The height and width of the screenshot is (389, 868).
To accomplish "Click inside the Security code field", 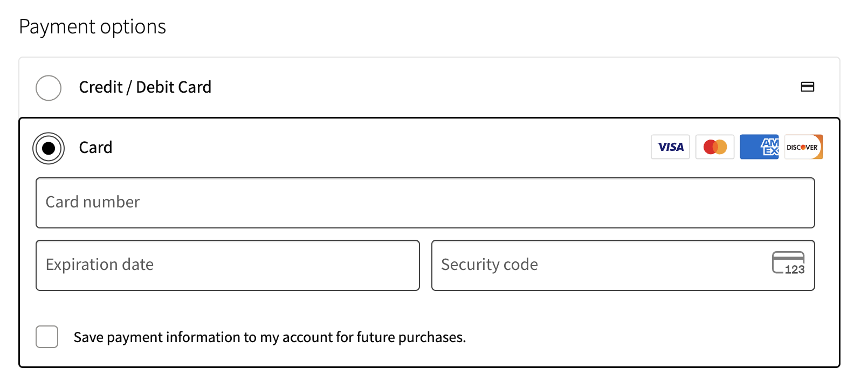I will pyautogui.click(x=623, y=265).
